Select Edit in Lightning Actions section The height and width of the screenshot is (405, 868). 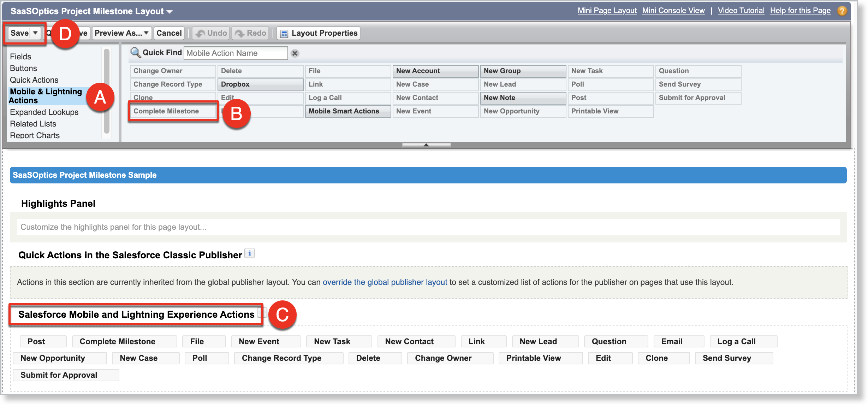pos(610,358)
